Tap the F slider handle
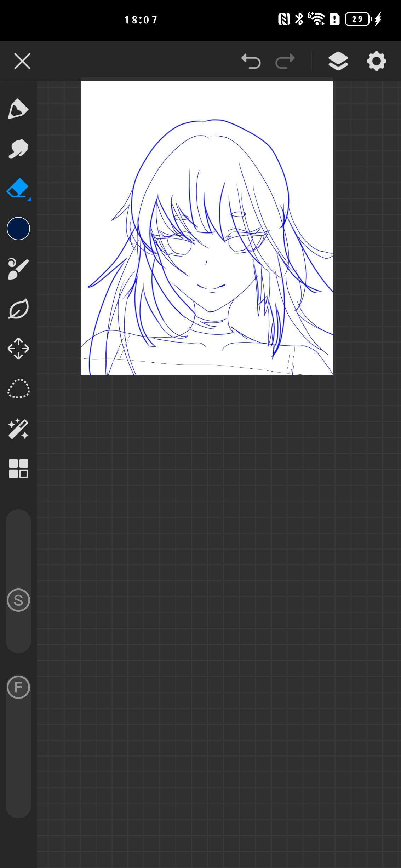The image size is (401, 868). [x=18, y=687]
